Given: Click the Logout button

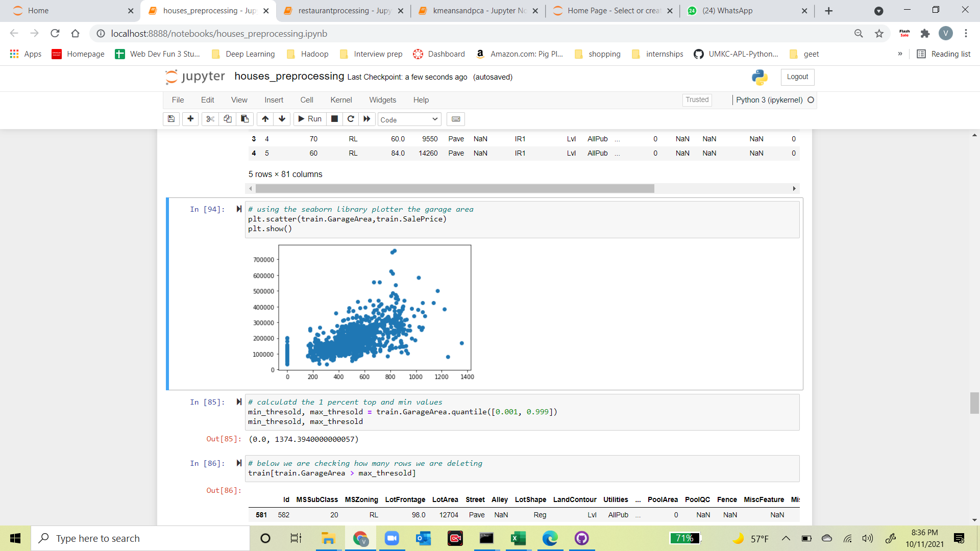Looking at the screenshot, I should (797, 77).
